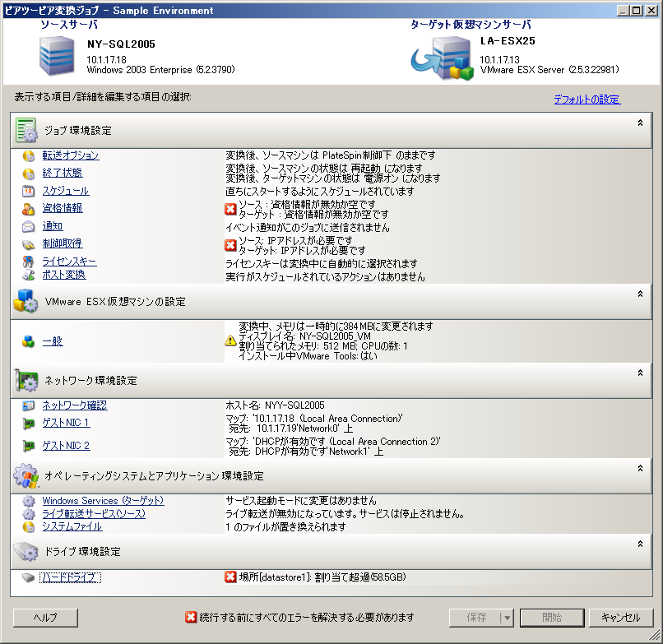Open the 保存 button dropdown arrow

[507, 618]
